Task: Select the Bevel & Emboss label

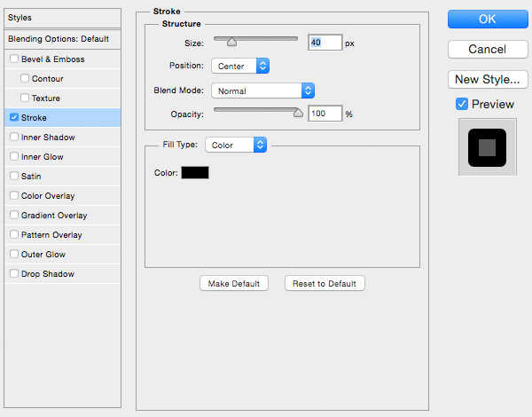Action: click(x=52, y=59)
